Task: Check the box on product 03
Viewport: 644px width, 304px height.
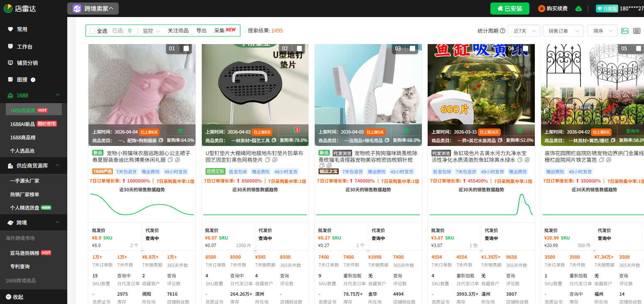Action: coord(412,49)
